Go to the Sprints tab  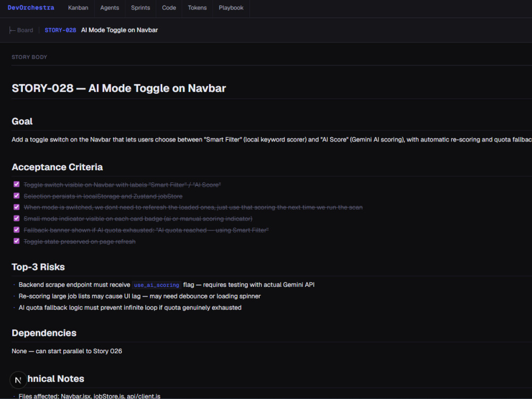tap(140, 8)
